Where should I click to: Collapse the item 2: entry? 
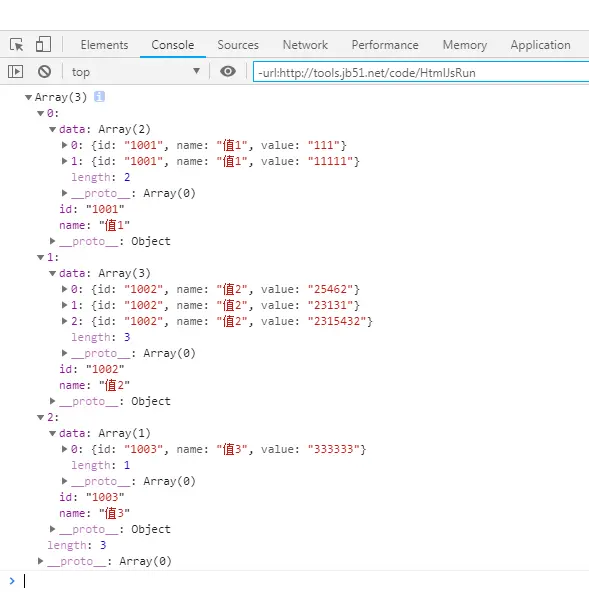pyautogui.click(x=40, y=417)
